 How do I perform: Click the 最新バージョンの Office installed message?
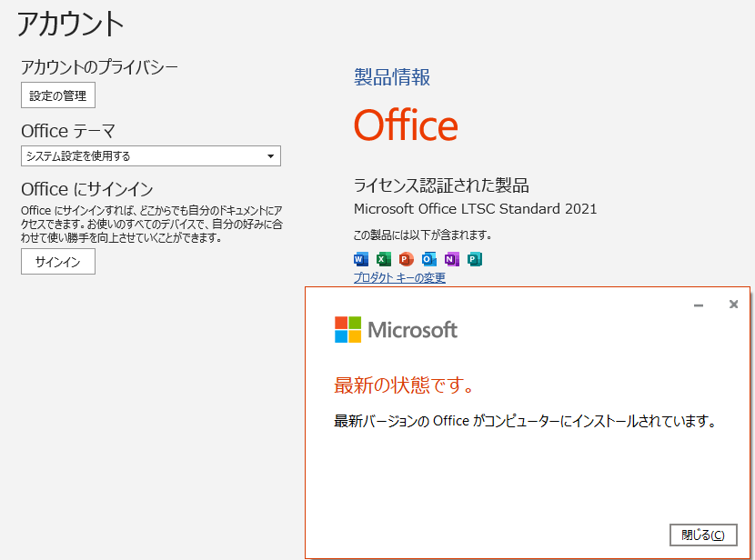[525, 421]
